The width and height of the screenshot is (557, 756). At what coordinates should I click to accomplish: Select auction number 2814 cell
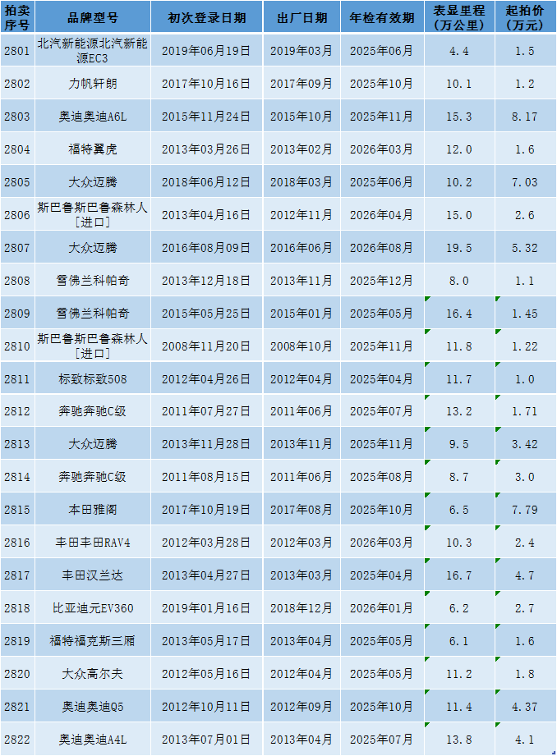coord(17,477)
